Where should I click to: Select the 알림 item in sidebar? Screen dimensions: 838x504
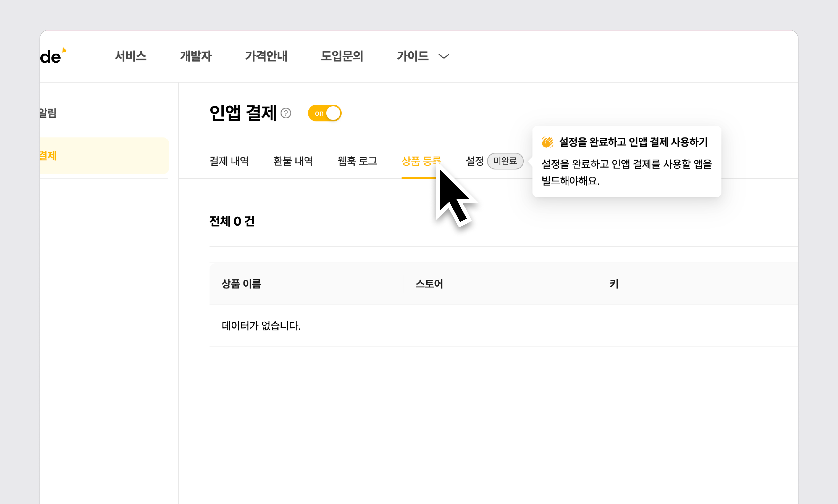(49, 113)
